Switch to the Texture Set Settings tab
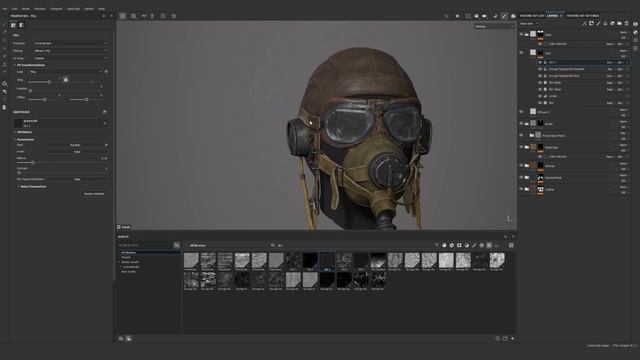Viewport: 640px width, 360px height. (x=583, y=16)
